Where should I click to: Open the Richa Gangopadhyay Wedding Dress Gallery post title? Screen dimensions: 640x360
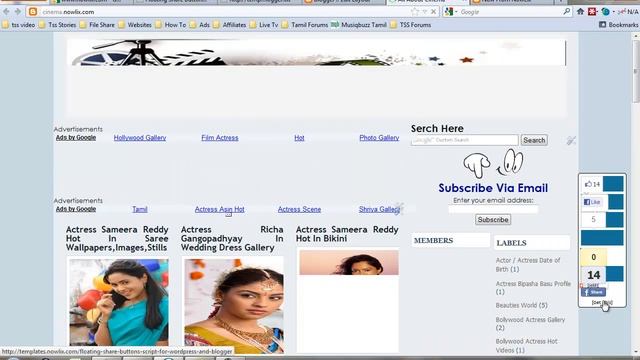coord(232,239)
